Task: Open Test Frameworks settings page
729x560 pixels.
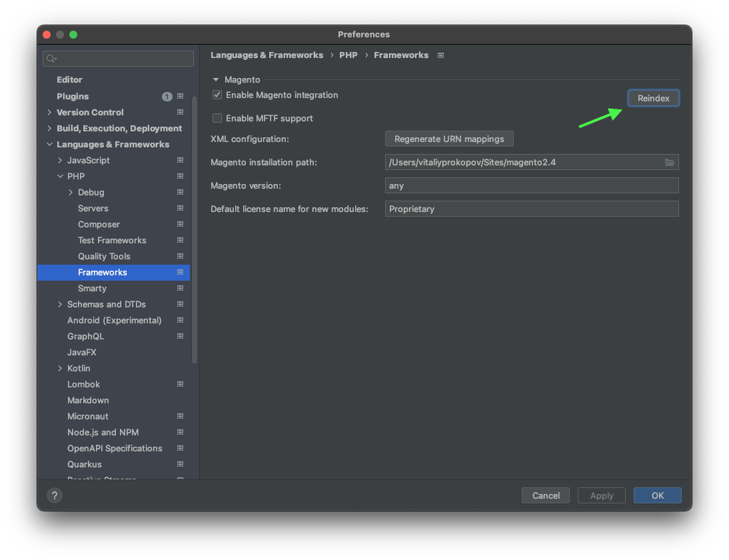Action: [x=113, y=241]
